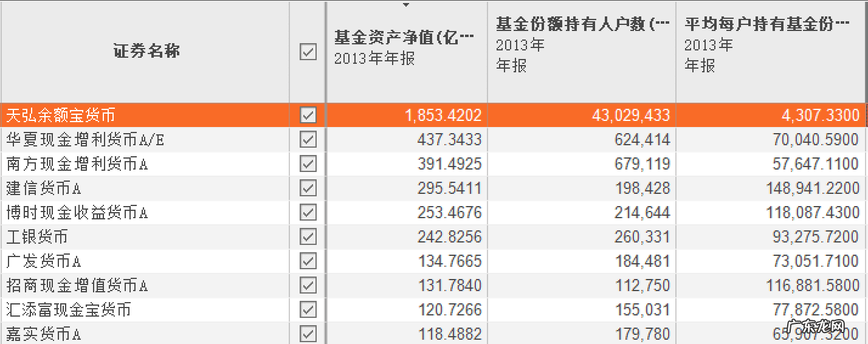The image size is (868, 344).
Task: Select the 建信货币A fund name
Action: pos(43,188)
